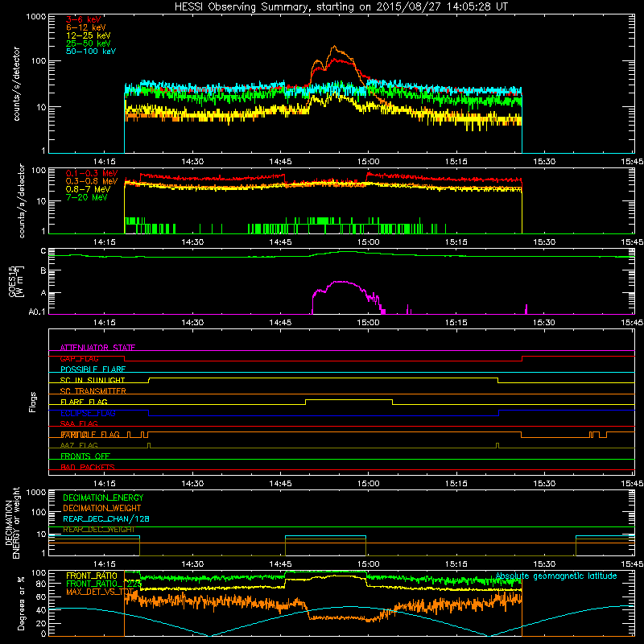The height and width of the screenshot is (644, 644).
Task: Click the FRONT_RATIO legend label
Action: tap(92, 576)
